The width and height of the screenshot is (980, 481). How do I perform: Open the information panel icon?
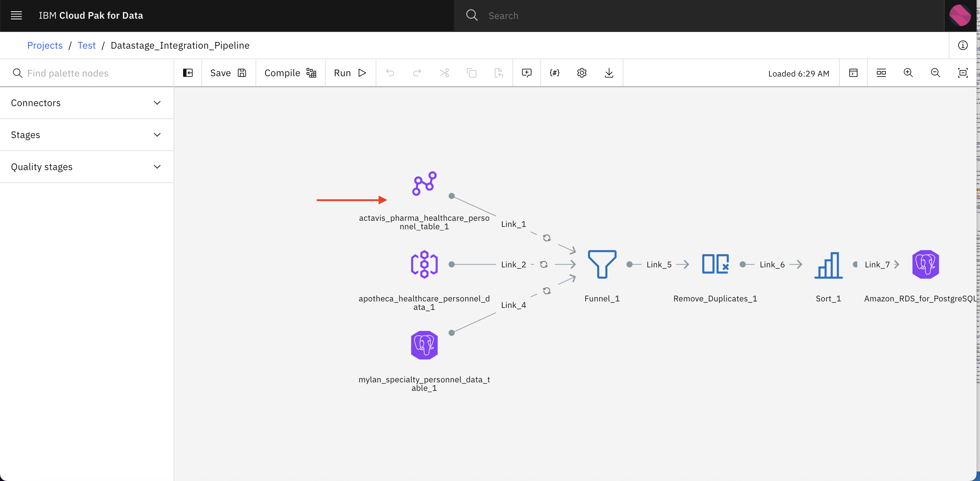point(963,45)
